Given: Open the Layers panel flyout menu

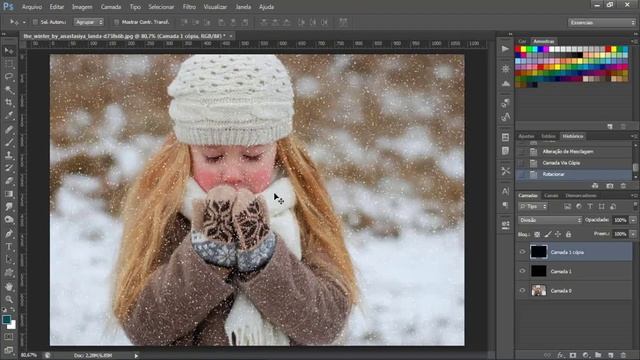Looking at the screenshot, I should [x=634, y=196].
